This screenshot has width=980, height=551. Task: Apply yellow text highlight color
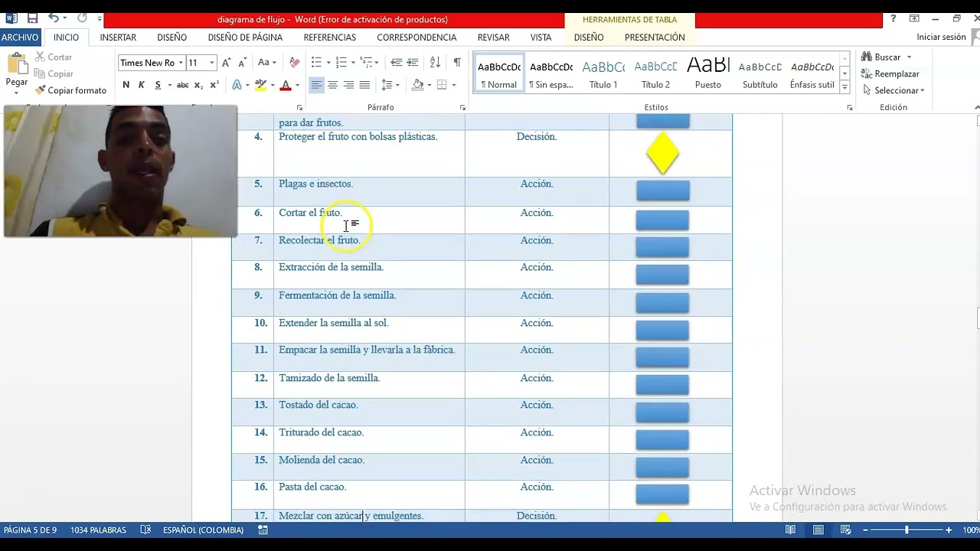[x=260, y=85]
